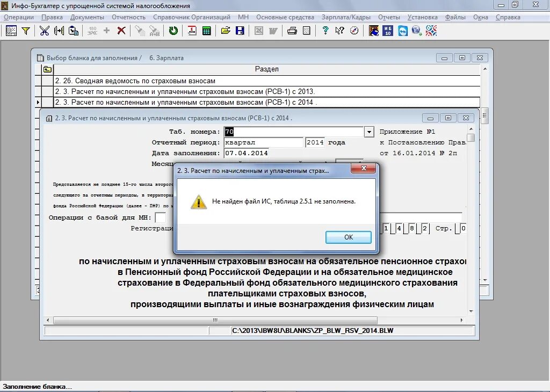Screen dimensions: 550x392
Task: Open the one-day calendar icon
Action: coord(192,31)
